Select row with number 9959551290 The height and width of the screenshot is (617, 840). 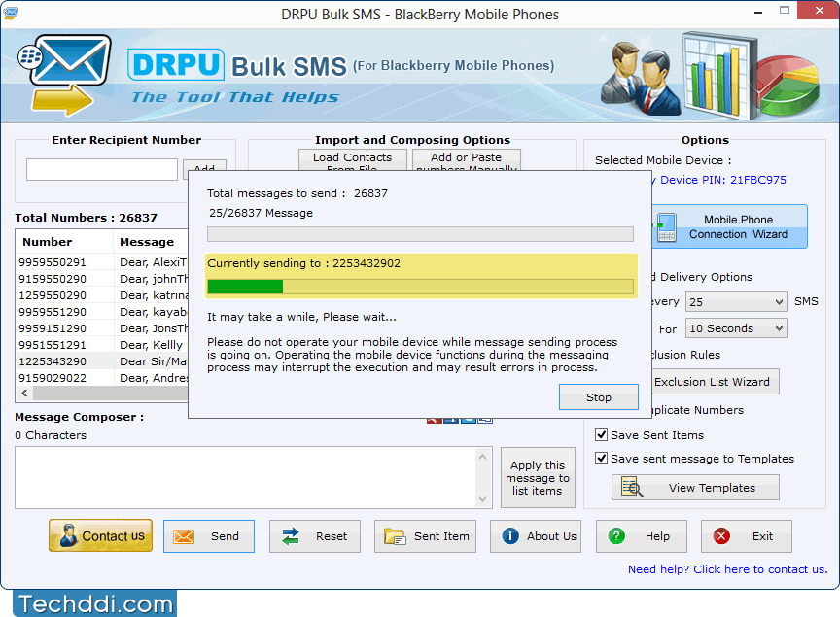pos(102,312)
